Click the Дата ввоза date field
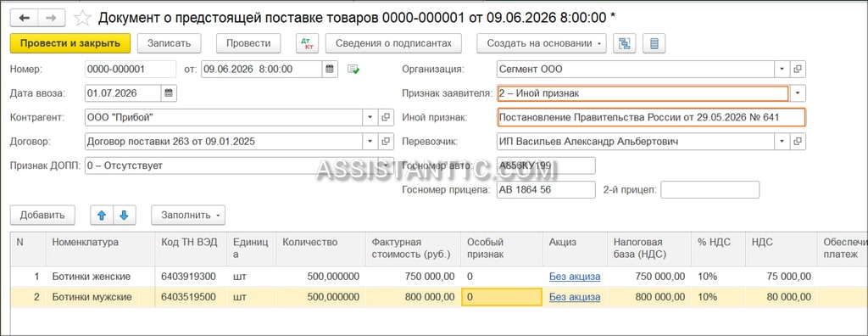 (123, 93)
